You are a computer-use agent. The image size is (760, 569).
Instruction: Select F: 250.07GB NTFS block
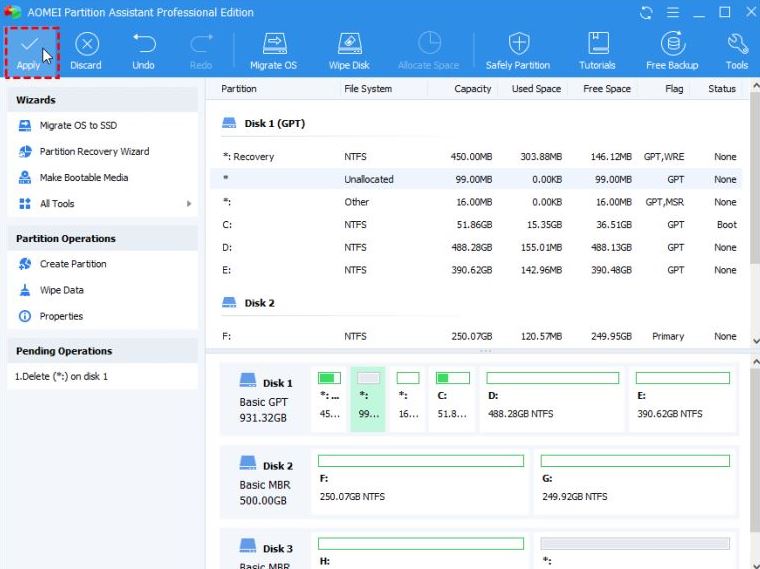click(x=421, y=482)
